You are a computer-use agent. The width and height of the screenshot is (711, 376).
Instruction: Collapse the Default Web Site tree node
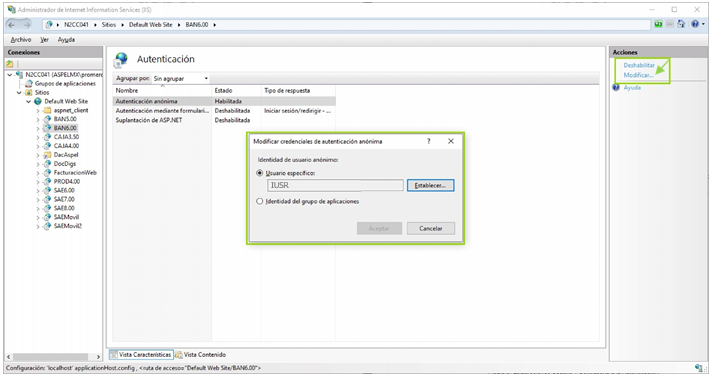[x=28, y=101]
